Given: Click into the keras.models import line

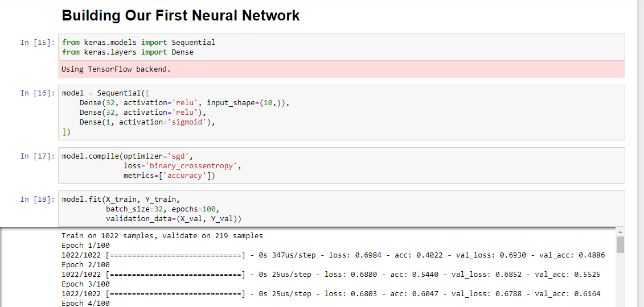Looking at the screenshot, I should point(138,42).
